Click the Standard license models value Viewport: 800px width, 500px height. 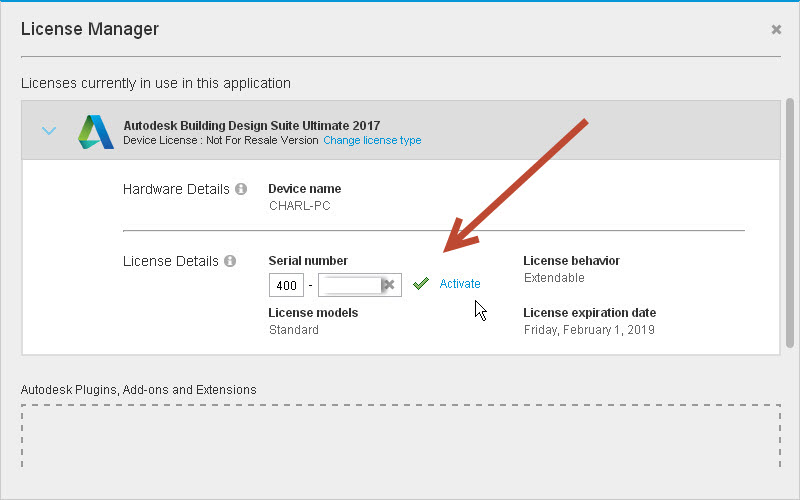click(294, 330)
